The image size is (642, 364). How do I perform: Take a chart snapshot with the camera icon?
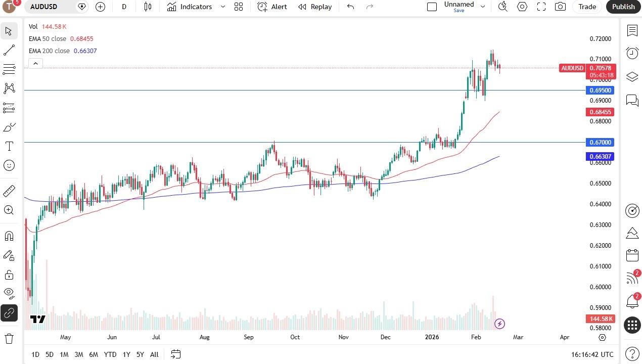tap(560, 7)
